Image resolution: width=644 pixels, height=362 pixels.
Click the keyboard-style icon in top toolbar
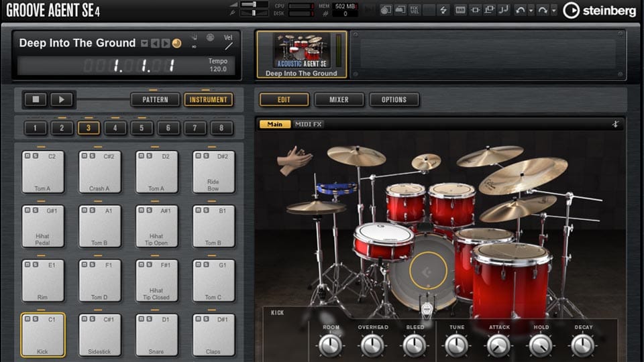point(460,10)
